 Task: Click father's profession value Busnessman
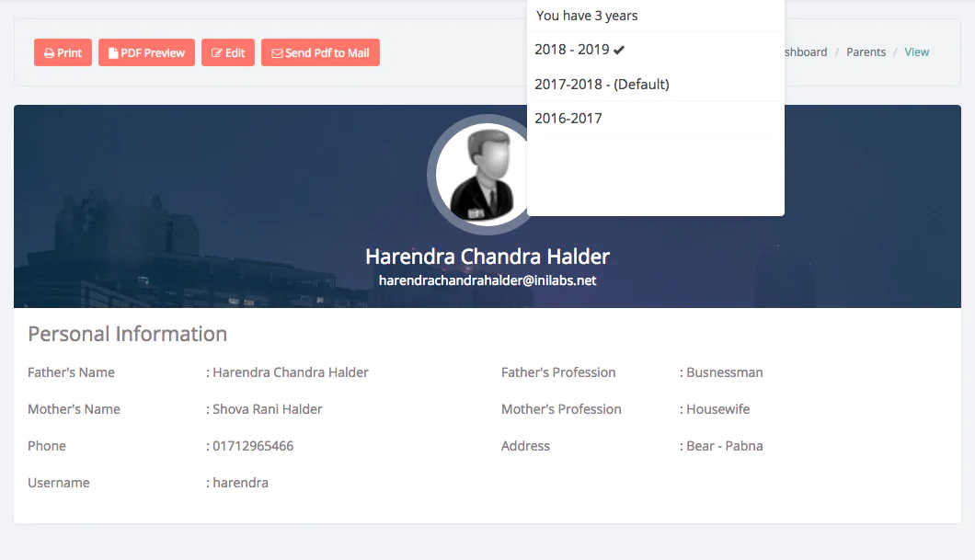coord(725,372)
